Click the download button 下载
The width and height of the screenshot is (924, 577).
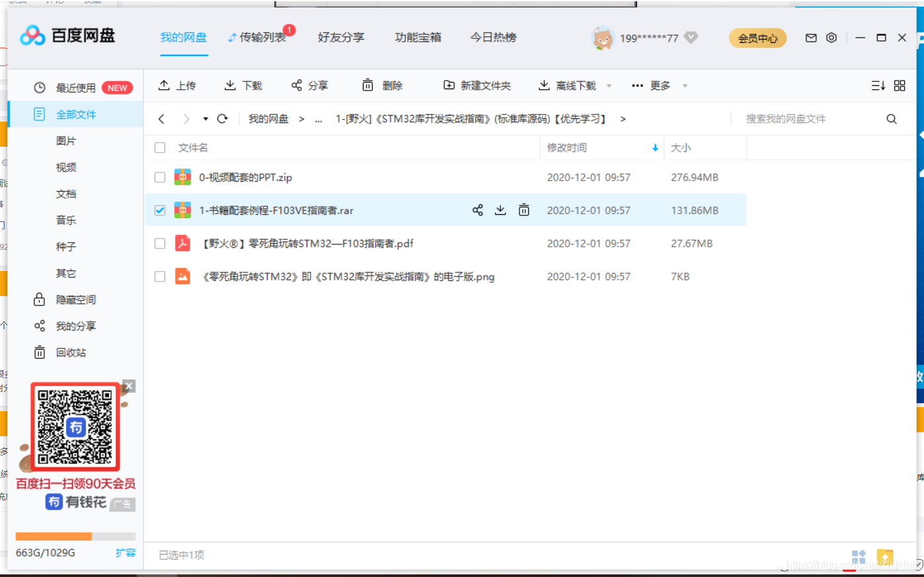[243, 85]
